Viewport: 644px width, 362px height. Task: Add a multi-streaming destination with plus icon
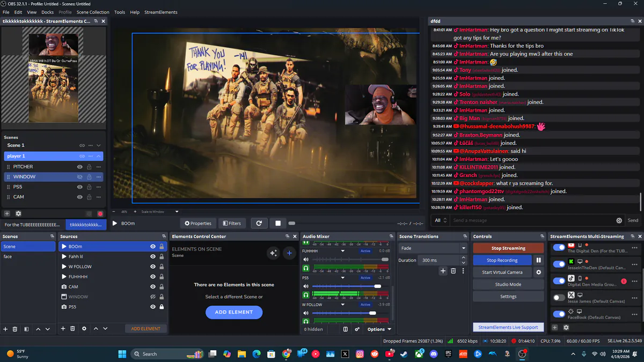pos(555,328)
